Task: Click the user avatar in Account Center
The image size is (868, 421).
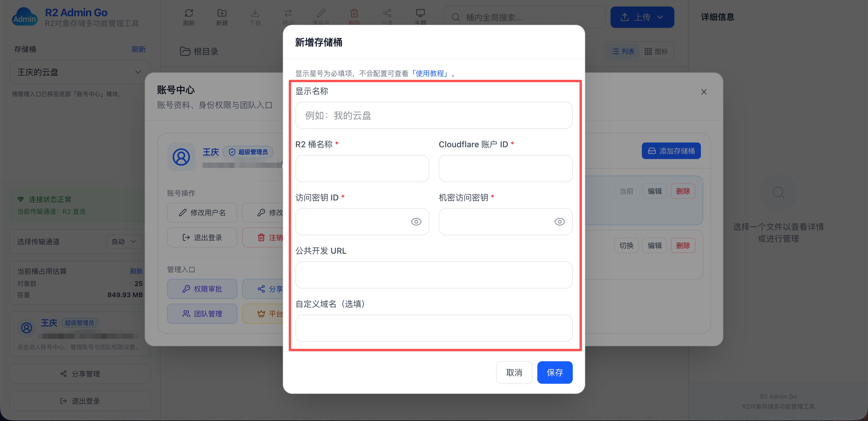Action: 181,157
